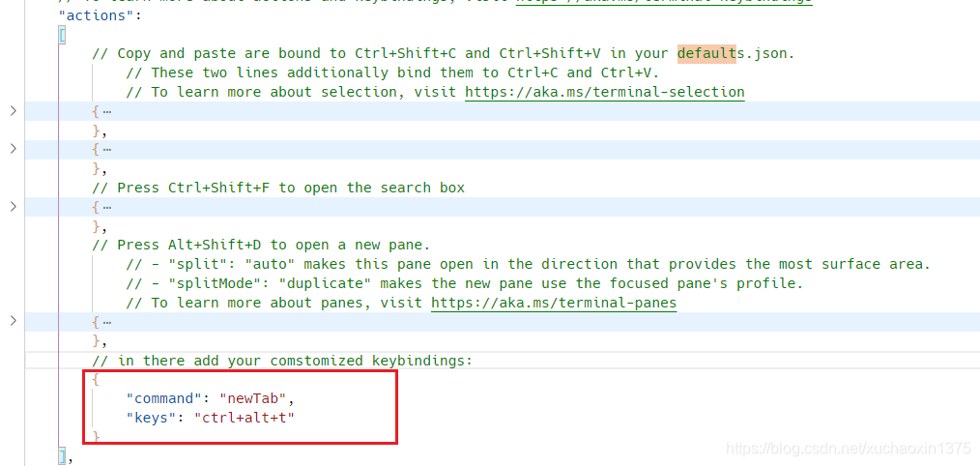Expand folded block under search box comment
The width and height of the screenshot is (980, 466).
pyautogui.click(x=14, y=207)
